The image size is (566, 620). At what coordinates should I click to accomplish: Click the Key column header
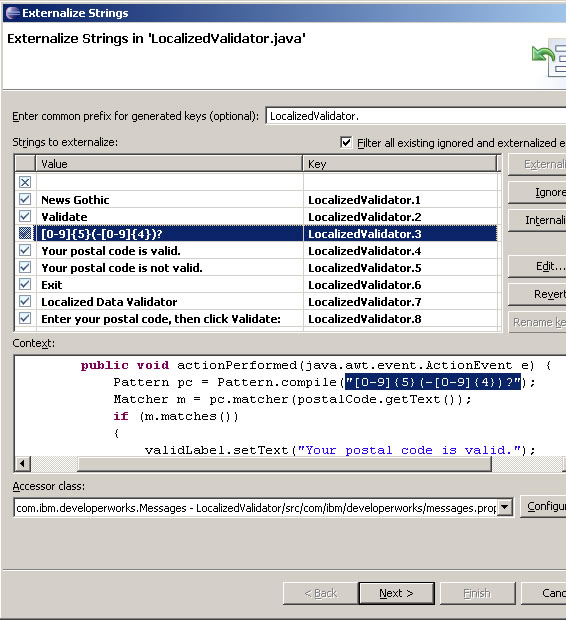[399, 164]
